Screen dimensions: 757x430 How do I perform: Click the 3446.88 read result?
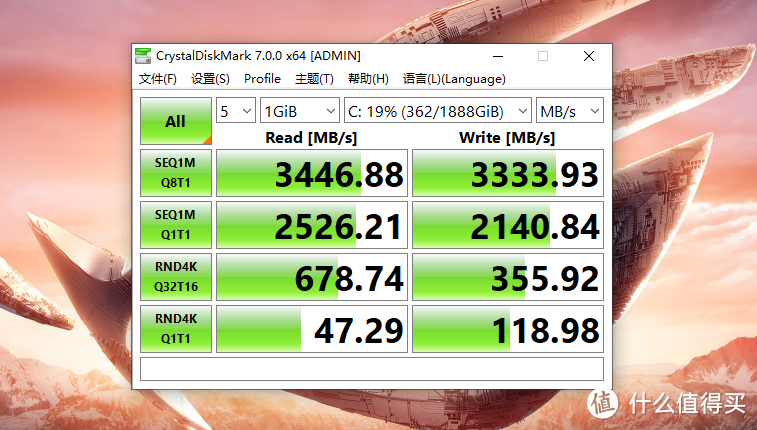click(x=312, y=173)
